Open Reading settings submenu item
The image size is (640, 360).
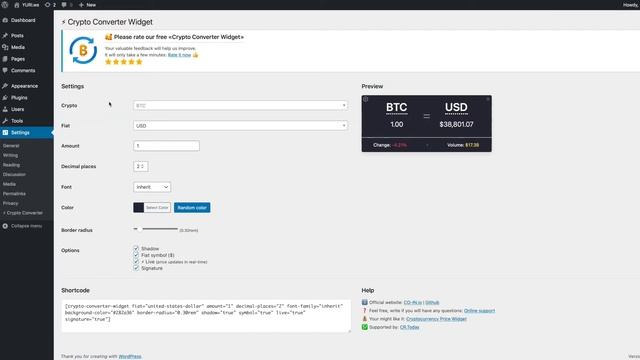pos(11,165)
